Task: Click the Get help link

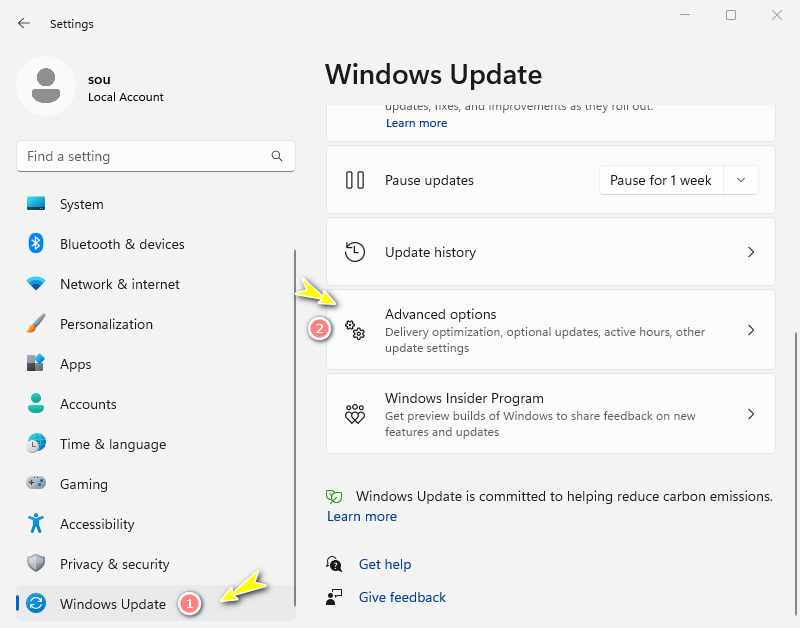Action: 385,564
